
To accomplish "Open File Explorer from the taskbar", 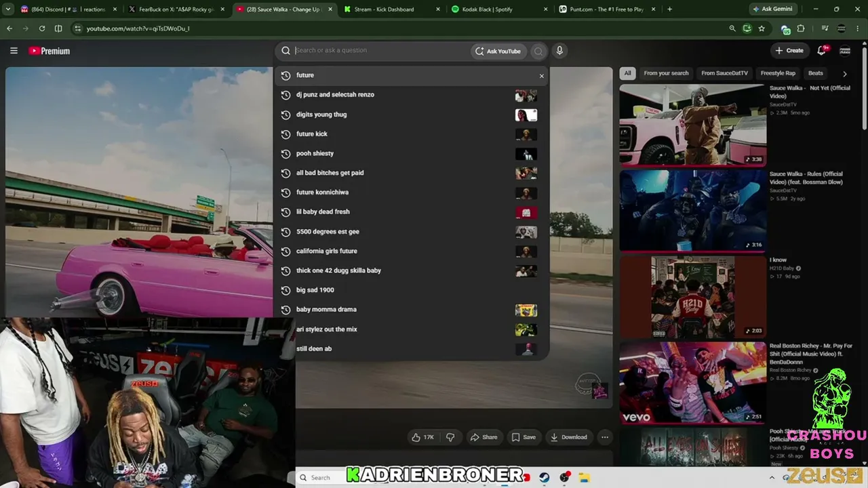I will [x=584, y=477].
